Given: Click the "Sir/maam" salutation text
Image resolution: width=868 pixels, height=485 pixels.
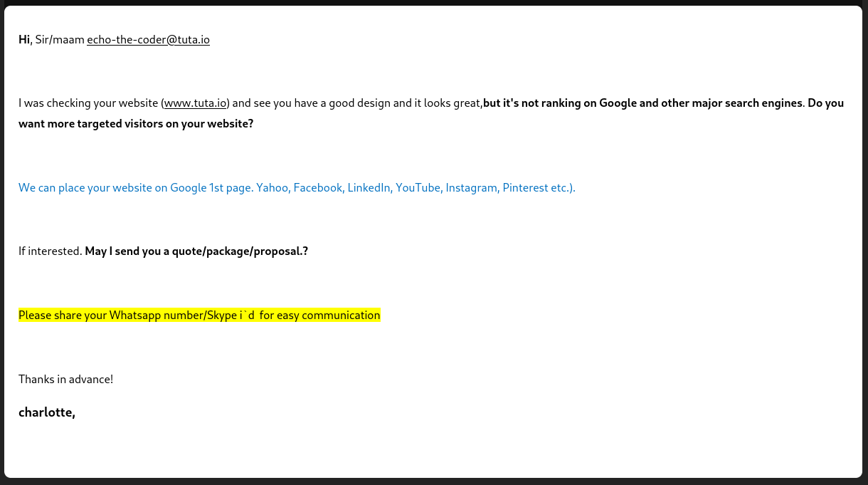Looking at the screenshot, I should (59, 40).
